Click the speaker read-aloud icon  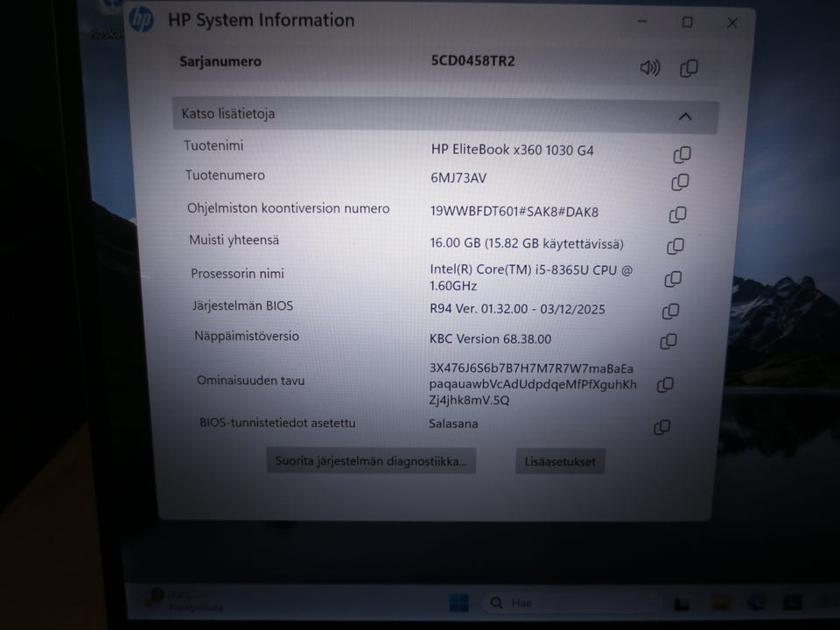pos(650,68)
